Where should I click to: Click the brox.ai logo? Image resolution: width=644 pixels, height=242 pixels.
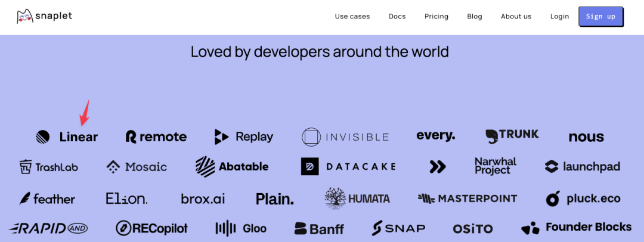click(x=203, y=199)
